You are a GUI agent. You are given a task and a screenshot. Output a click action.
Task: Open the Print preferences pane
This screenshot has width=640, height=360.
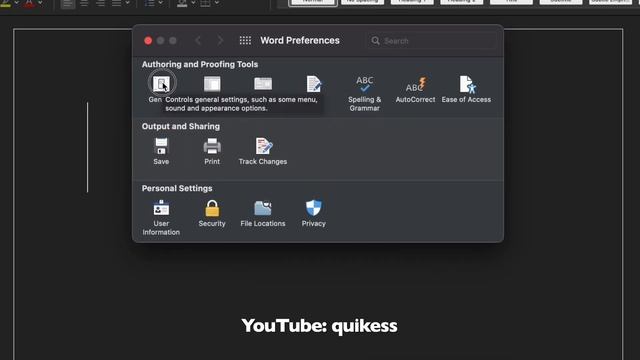212,151
